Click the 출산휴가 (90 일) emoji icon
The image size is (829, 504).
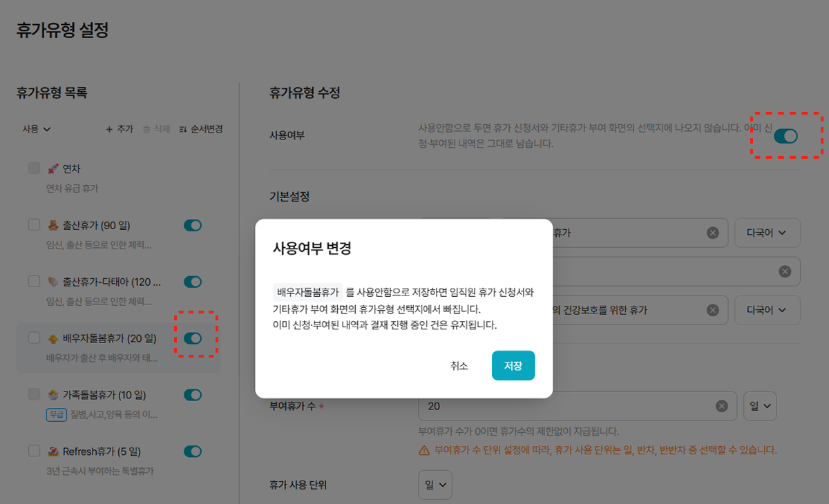tap(53, 225)
